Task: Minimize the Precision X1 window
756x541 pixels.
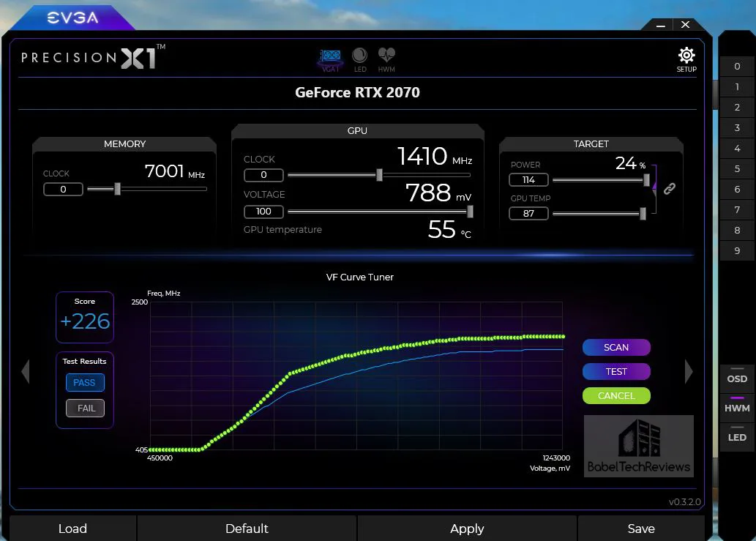Action: [661, 25]
